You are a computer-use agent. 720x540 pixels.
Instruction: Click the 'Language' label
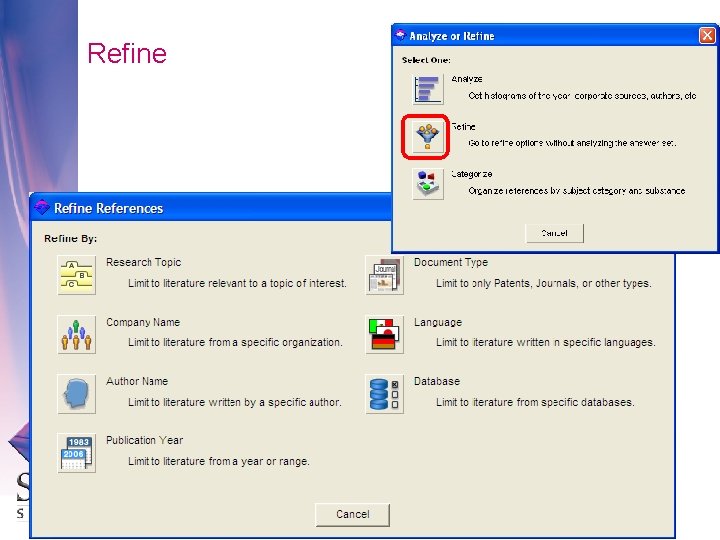coord(438,322)
